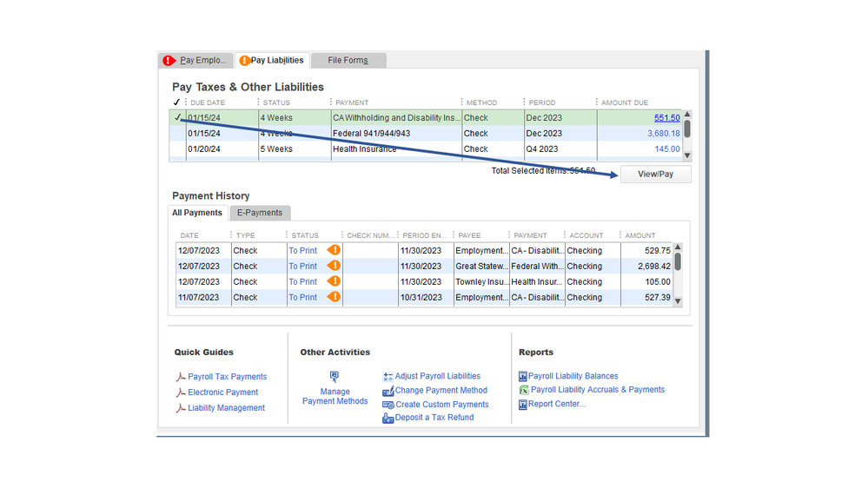Click the Report Center icon
Viewport: 868px width, 488px height.
[522, 405]
